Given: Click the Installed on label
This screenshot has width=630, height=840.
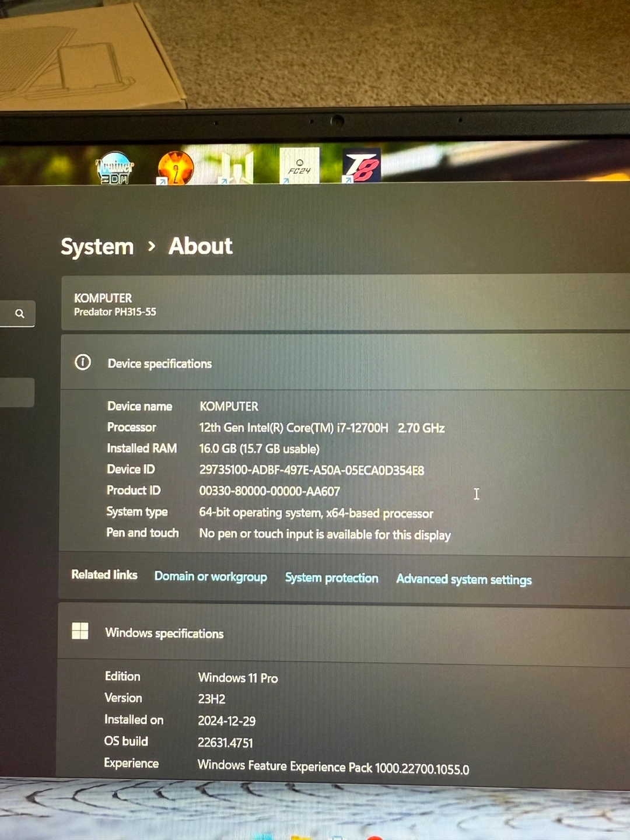Looking at the screenshot, I should coord(134,719).
